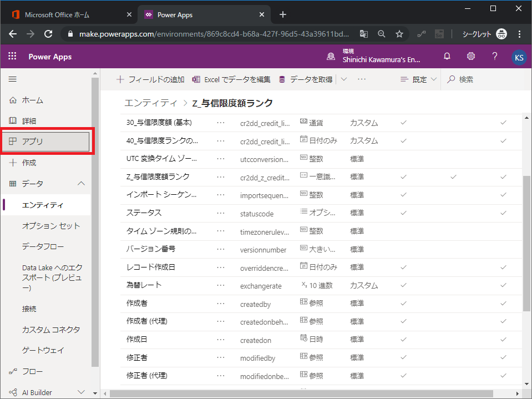Open a new browser tab

(282, 14)
